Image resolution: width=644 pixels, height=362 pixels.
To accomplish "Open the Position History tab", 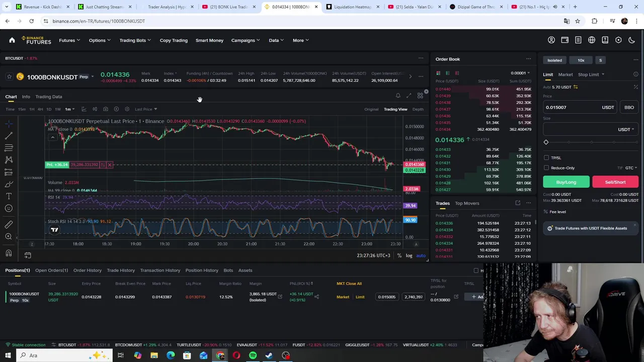I will click(202, 270).
